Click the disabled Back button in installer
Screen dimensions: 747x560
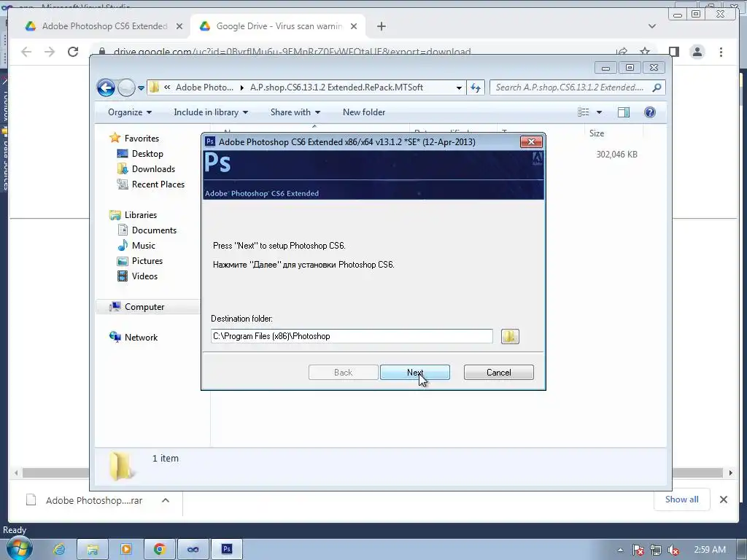(343, 373)
